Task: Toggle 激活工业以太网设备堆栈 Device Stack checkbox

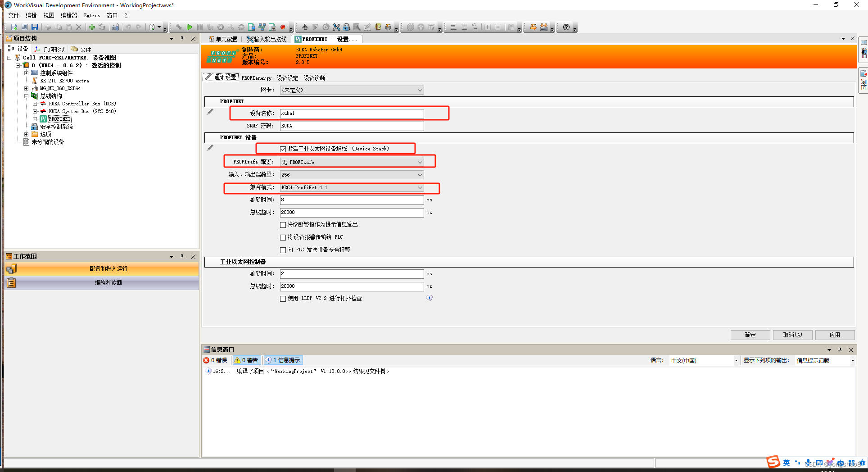Action: pyautogui.click(x=283, y=149)
